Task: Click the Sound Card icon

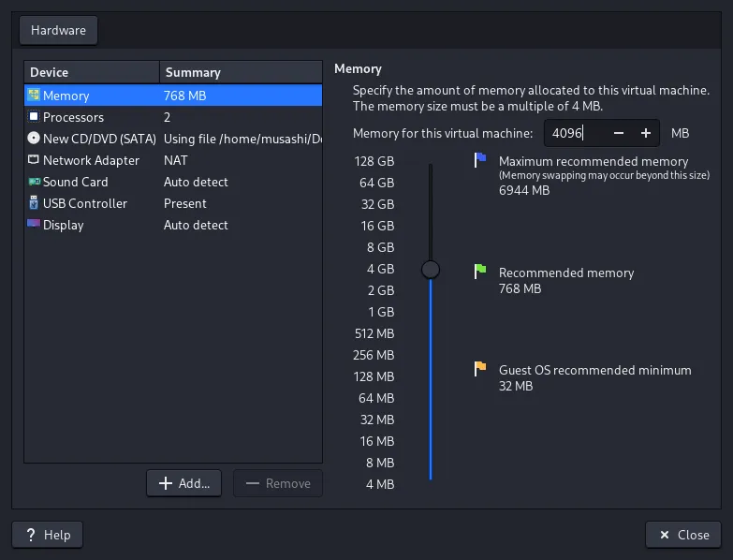Action: [x=34, y=182]
